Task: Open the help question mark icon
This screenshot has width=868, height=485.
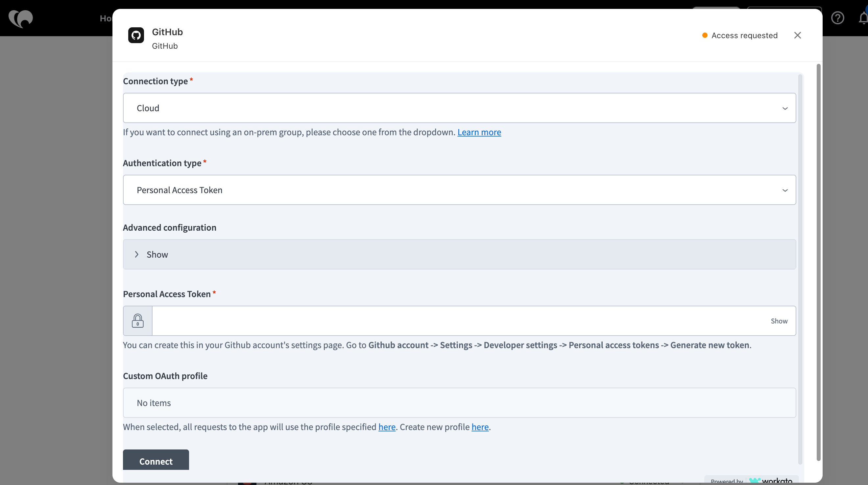Action: point(837,18)
